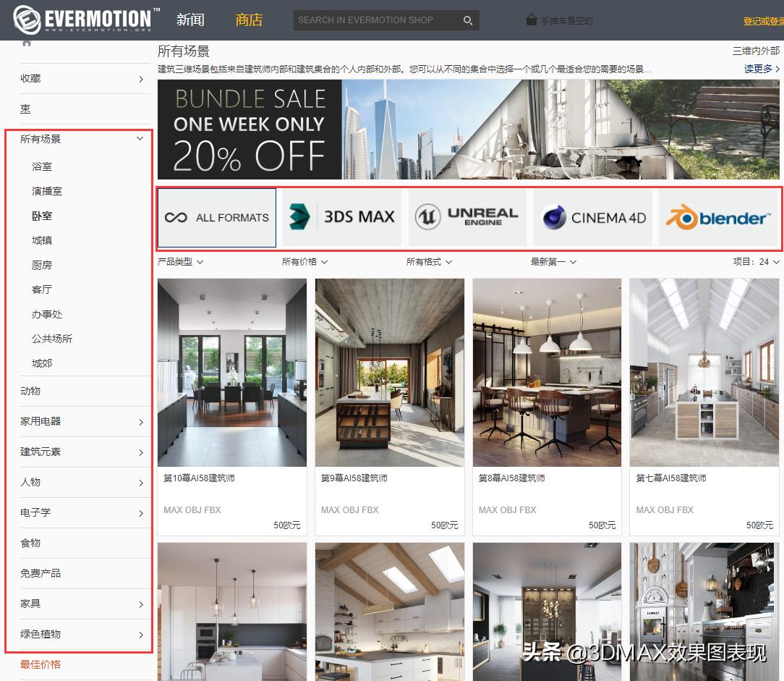Image resolution: width=784 pixels, height=681 pixels.
Task: Click the 所有场景 page heading
Action: (x=184, y=51)
